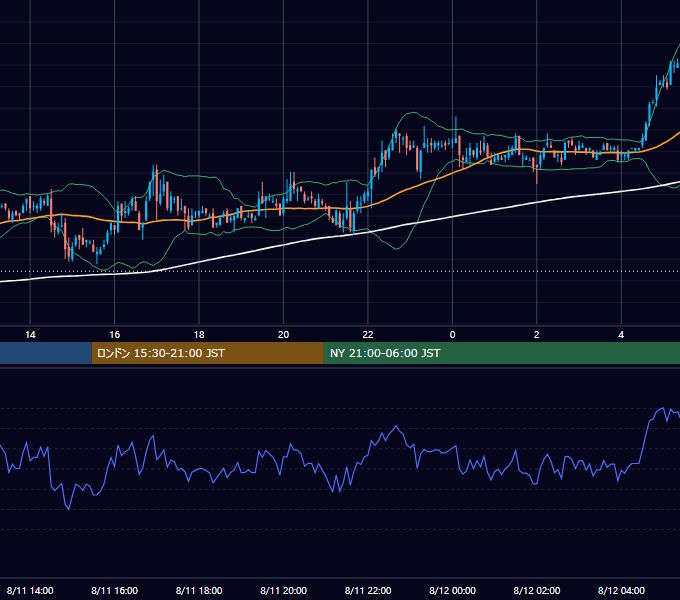This screenshot has width=680, height=600.
Task: Click the date label 8/11 16:00
Action: tap(114, 590)
